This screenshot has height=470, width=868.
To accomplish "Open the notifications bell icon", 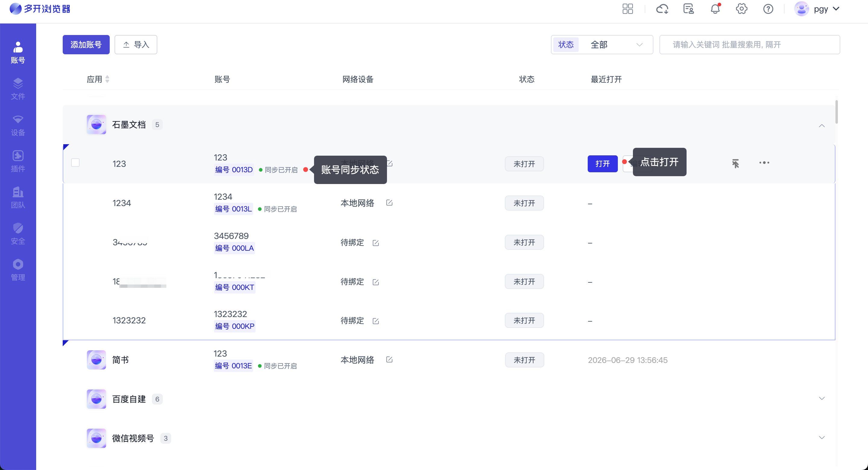I will 715,9.
